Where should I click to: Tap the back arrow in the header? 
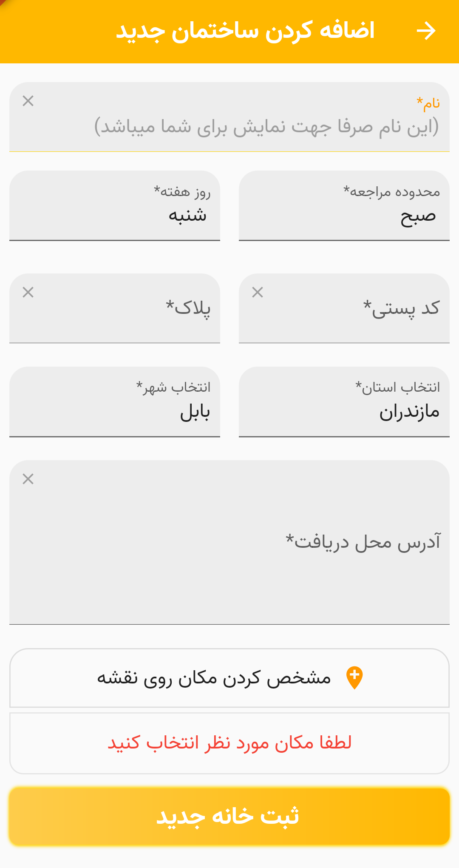click(x=426, y=31)
